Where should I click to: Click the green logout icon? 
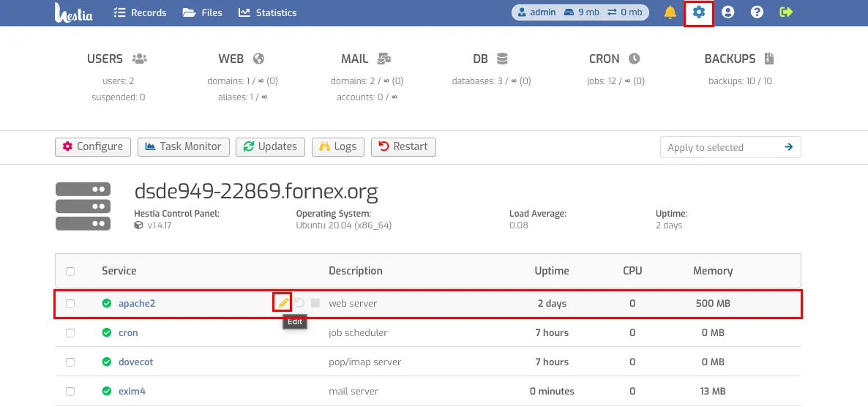(786, 12)
